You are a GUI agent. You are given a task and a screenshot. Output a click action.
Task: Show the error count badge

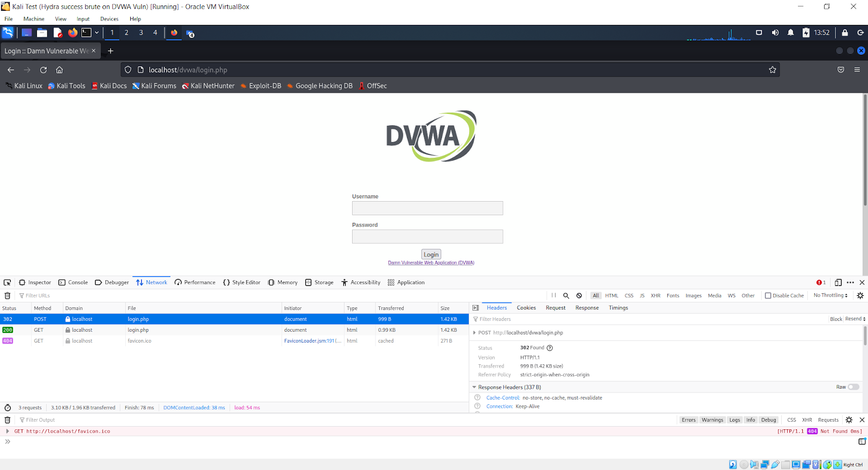[x=821, y=282]
